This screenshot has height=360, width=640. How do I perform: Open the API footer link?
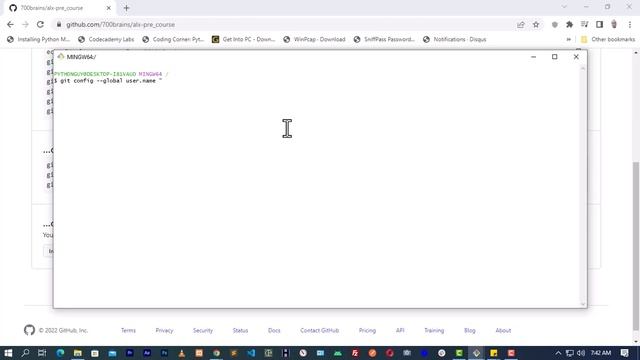400,330
